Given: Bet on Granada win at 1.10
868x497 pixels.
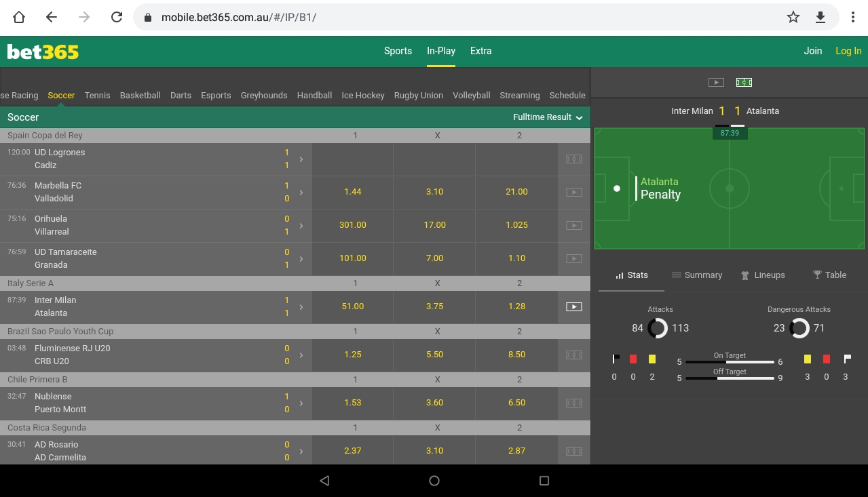Looking at the screenshot, I should tap(516, 259).
